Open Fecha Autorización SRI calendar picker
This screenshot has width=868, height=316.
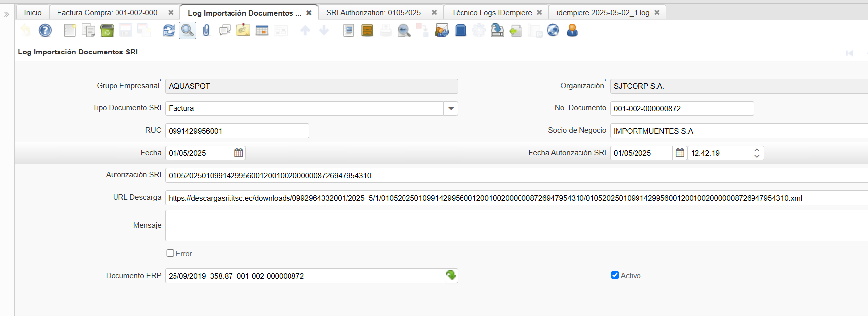(x=680, y=153)
